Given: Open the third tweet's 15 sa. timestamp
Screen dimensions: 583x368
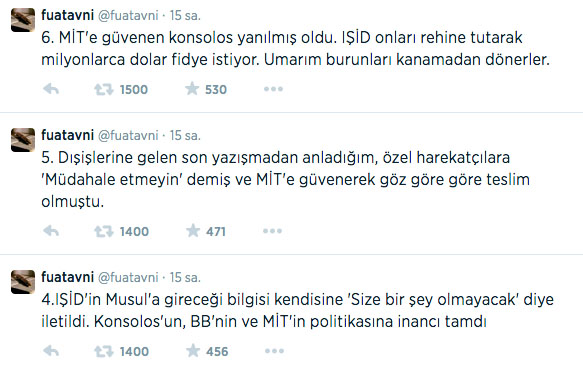Looking at the screenshot, I should click(x=185, y=277).
